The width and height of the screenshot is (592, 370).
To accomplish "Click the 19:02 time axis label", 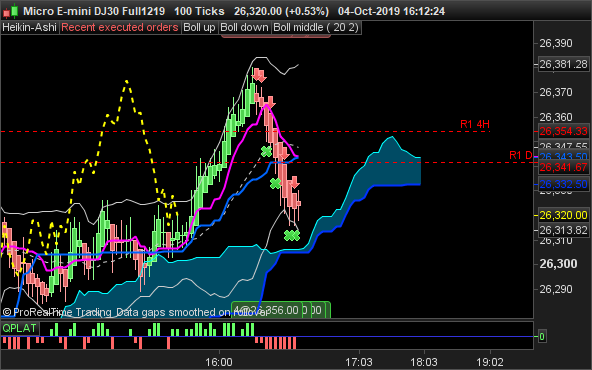I will [x=490, y=362].
